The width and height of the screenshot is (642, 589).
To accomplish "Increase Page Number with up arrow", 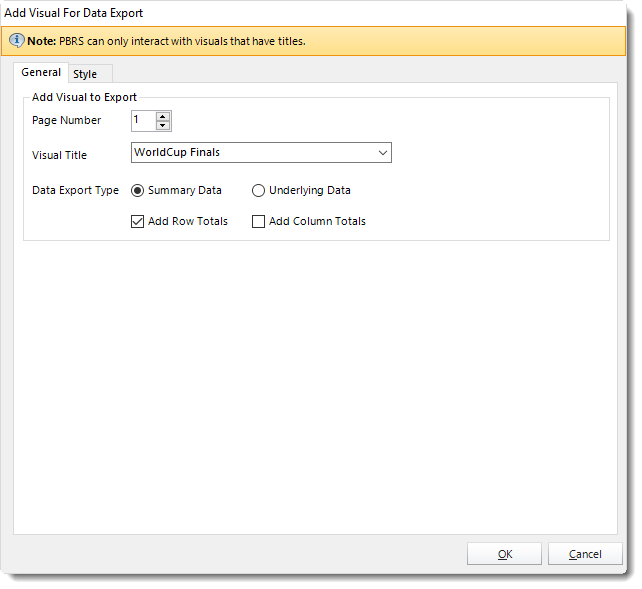I will tap(163, 116).
